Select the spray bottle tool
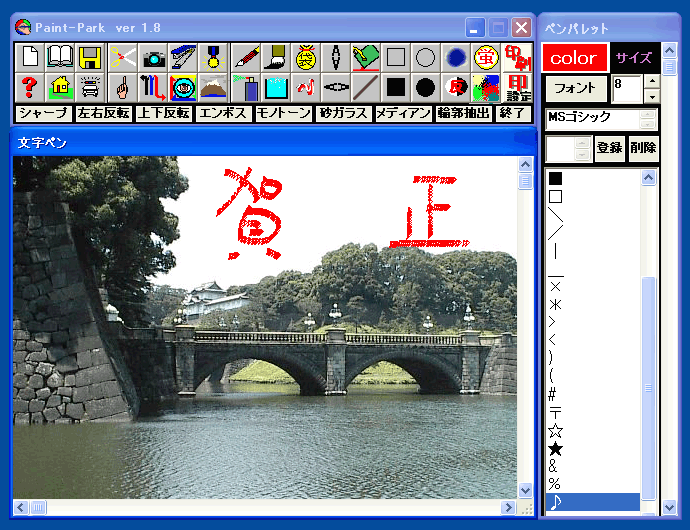The height and width of the screenshot is (530, 690). point(246,87)
